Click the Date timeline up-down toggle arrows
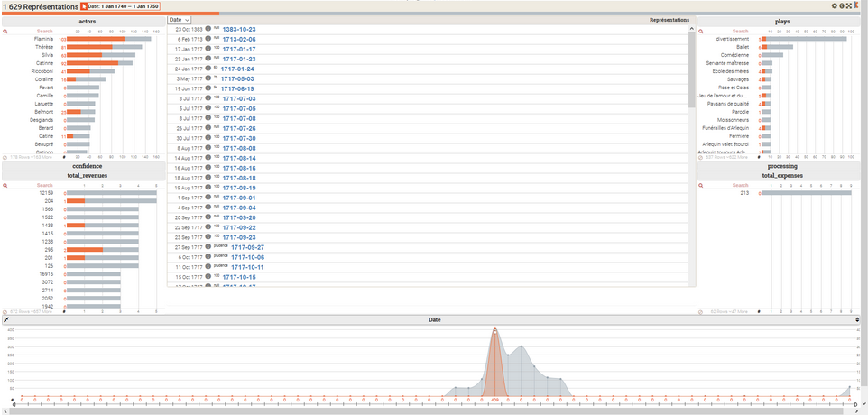The width and height of the screenshot is (868, 415). pyautogui.click(x=857, y=320)
